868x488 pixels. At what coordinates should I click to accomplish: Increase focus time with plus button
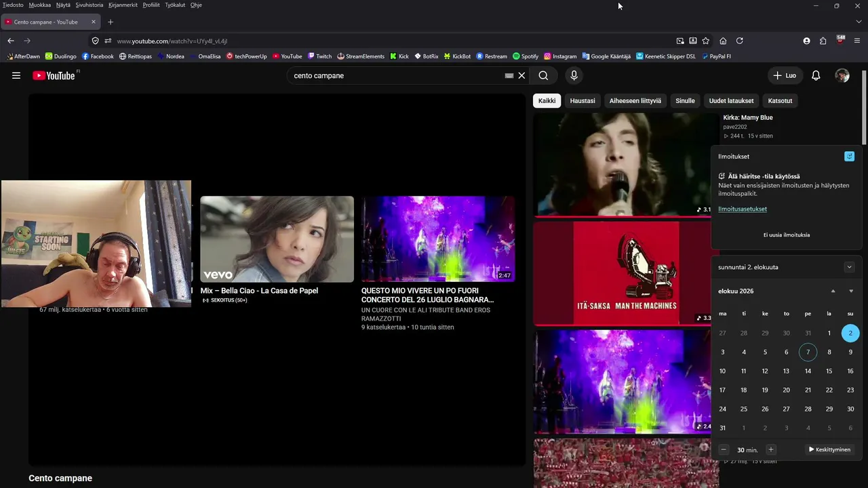click(770, 449)
